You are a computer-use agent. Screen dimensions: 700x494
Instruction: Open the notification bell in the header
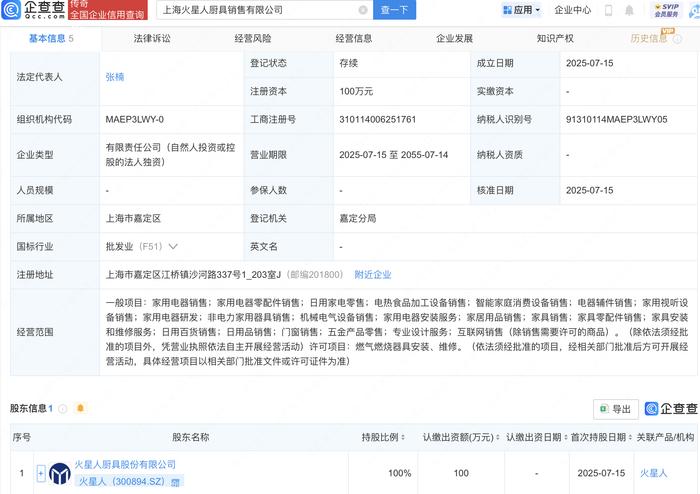(629, 10)
